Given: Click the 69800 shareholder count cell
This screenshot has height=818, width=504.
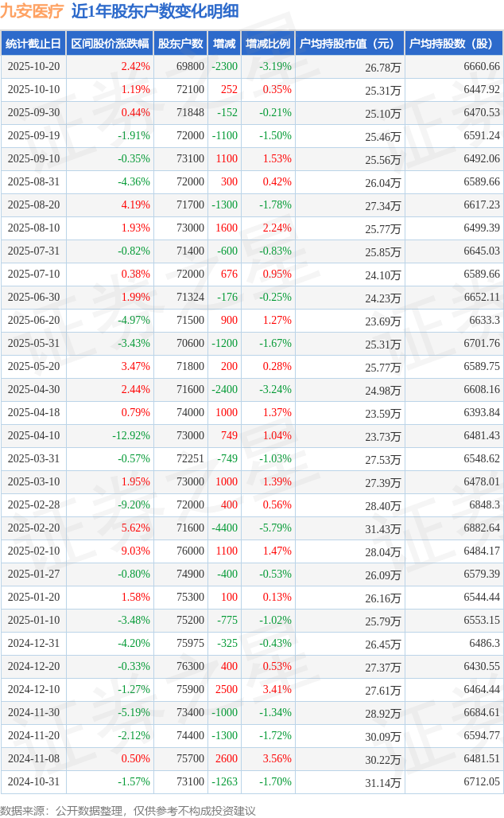Looking at the screenshot, I should coord(190,67).
